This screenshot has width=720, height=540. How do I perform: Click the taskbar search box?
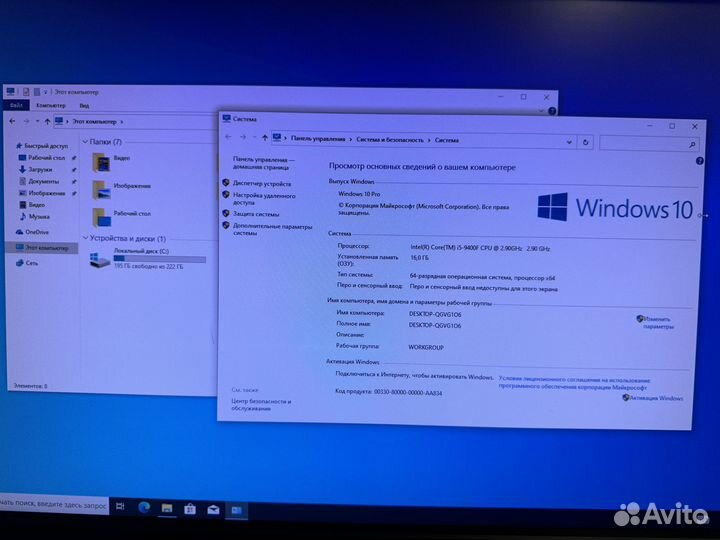point(54,505)
